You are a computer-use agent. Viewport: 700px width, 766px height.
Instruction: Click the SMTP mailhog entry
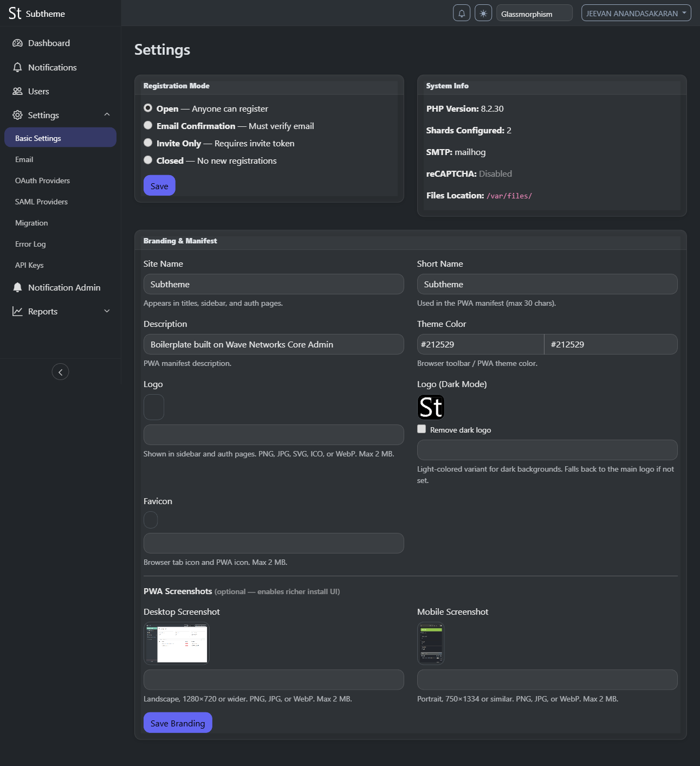coord(456,152)
